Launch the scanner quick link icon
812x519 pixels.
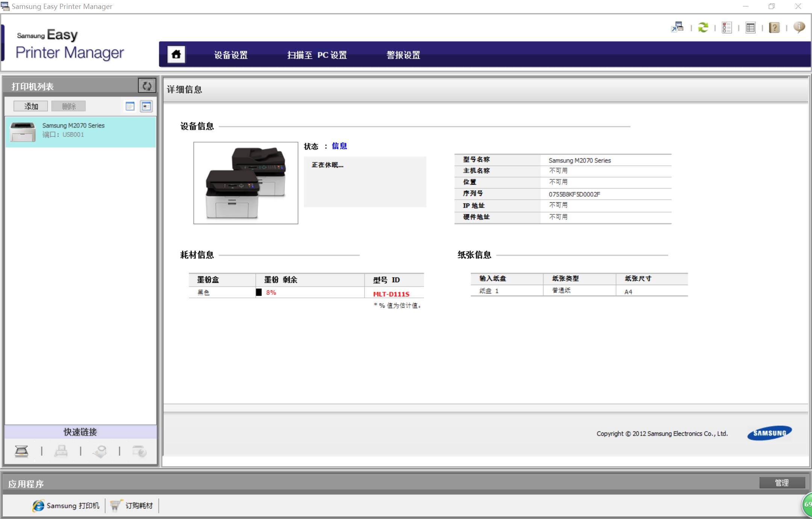click(x=21, y=451)
